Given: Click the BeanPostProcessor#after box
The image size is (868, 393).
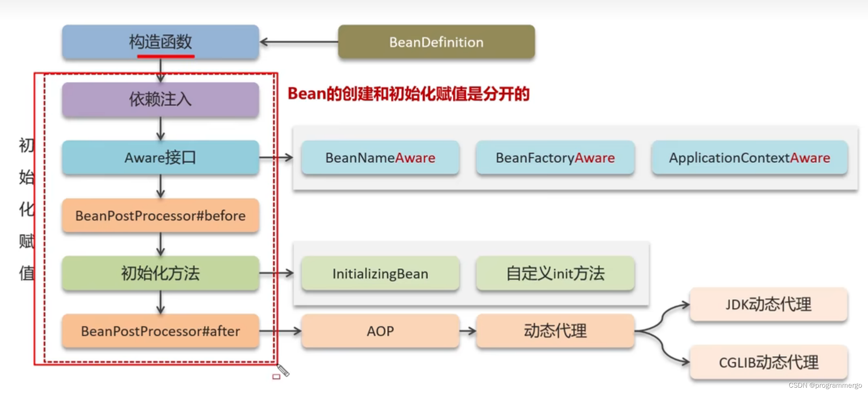Looking at the screenshot, I should coord(161,331).
